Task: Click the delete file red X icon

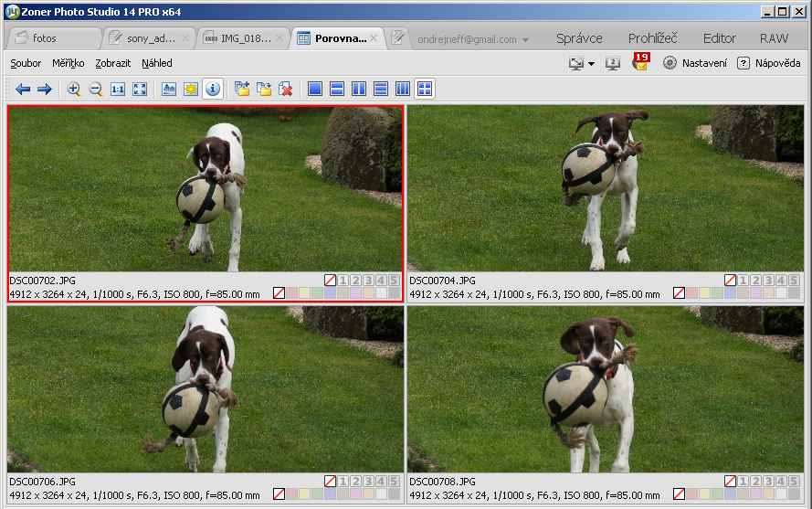Action: 286,89
